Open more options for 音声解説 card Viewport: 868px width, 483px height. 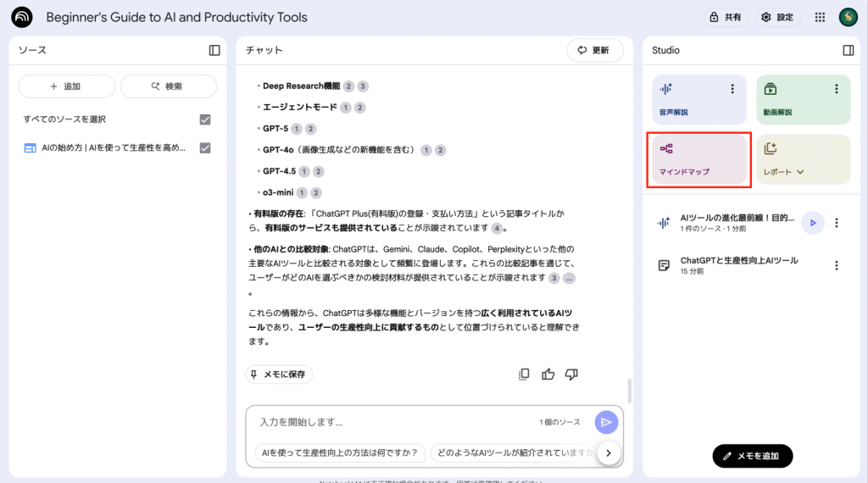(x=733, y=89)
